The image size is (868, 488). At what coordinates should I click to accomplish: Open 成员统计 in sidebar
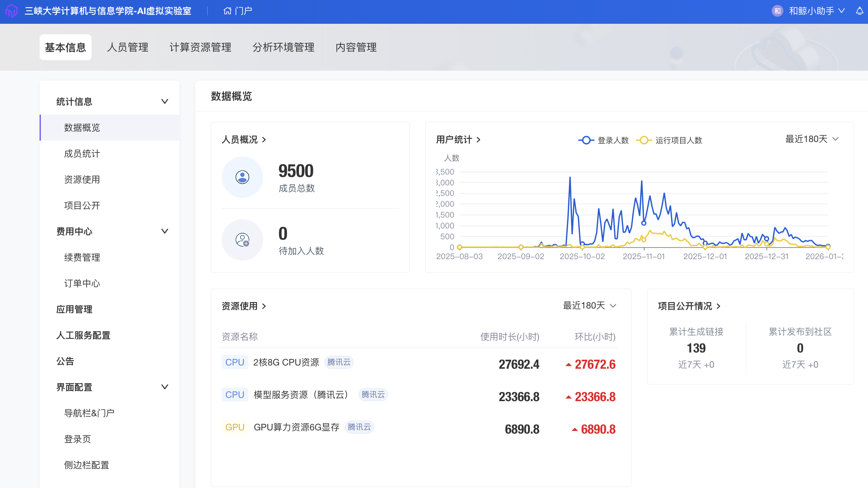coord(82,154)
